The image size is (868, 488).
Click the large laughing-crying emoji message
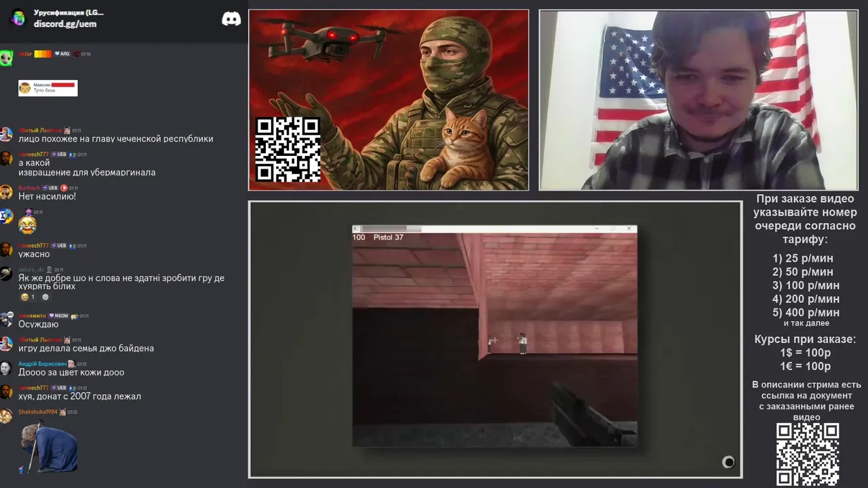pyautogui.click(x=27, y=225)
